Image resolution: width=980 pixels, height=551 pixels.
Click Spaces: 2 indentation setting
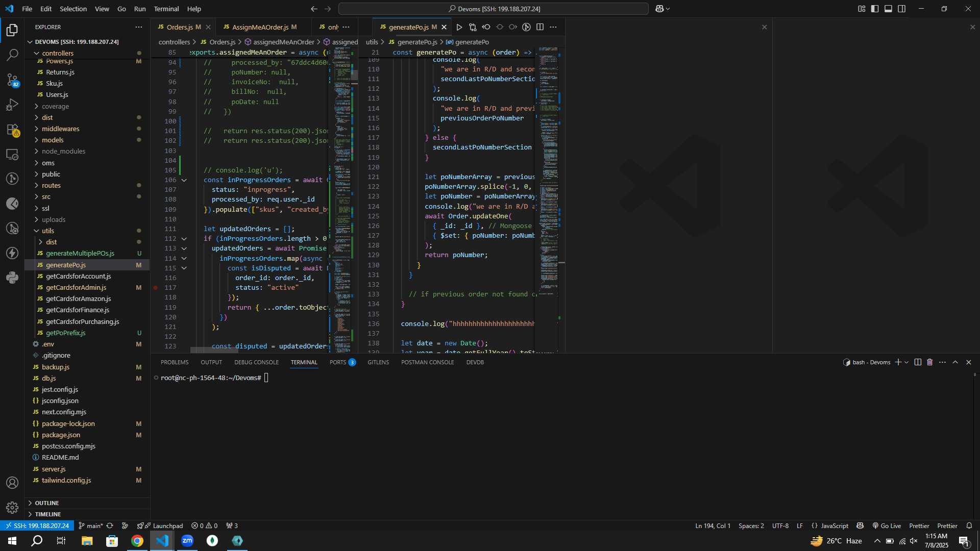pos(751,525)
